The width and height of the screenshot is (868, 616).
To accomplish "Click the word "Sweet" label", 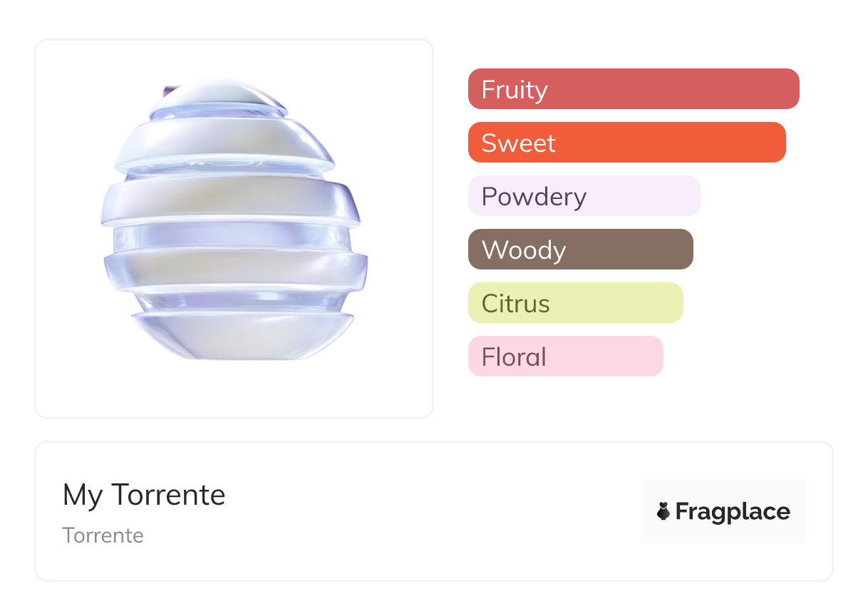I will [518, 143].
